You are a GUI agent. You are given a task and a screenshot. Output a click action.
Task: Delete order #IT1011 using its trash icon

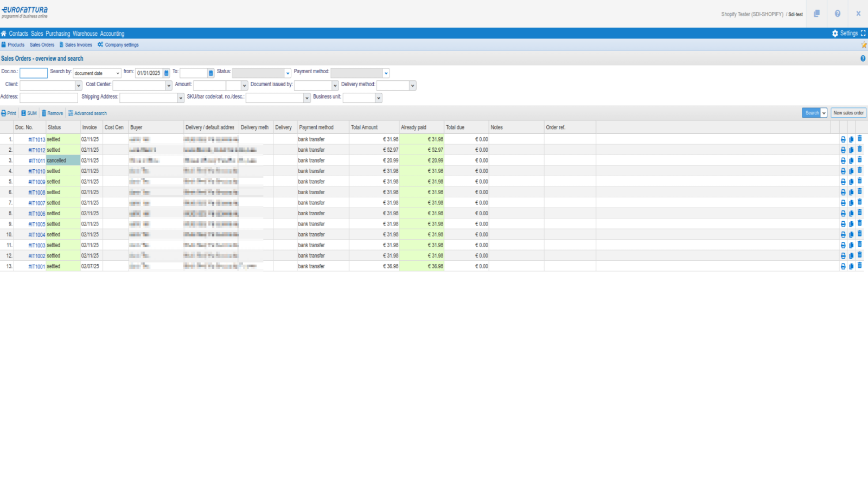coord(859,160)
